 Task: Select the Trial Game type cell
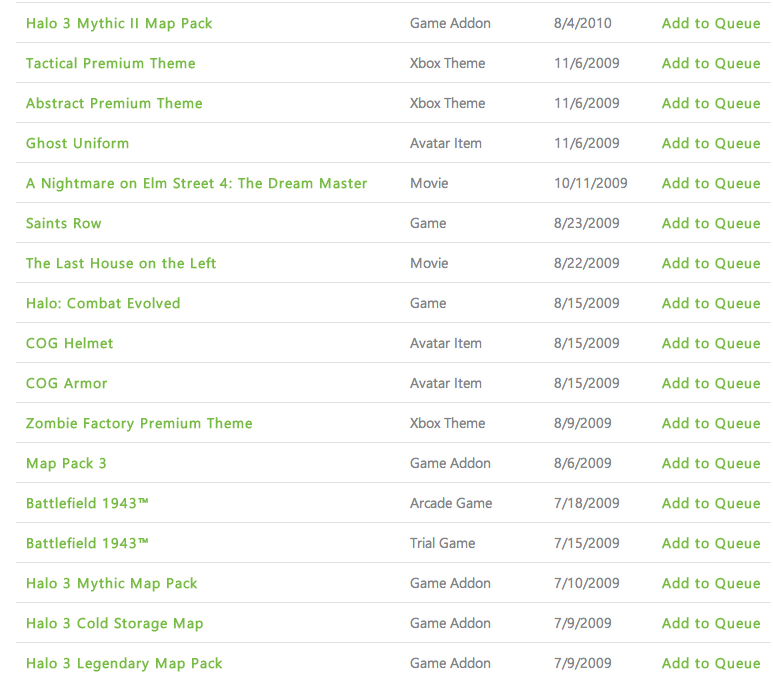pyautogui.click(x=442, y=543)
